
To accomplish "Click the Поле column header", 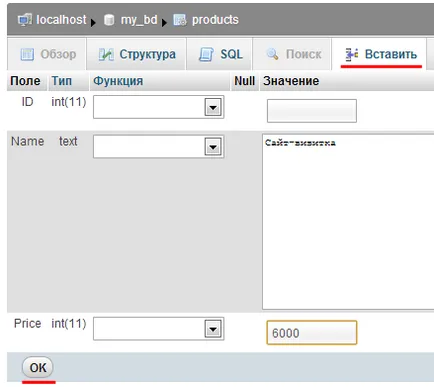I will 25,81.
